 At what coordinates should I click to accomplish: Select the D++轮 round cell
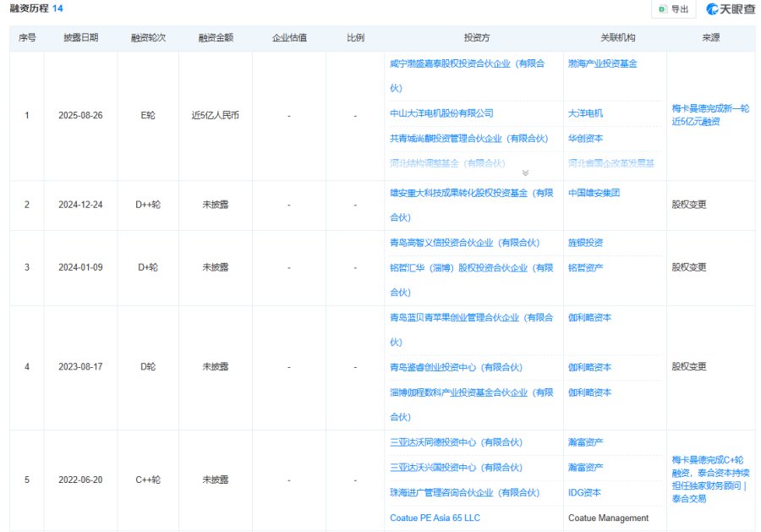tap(148, 205)
